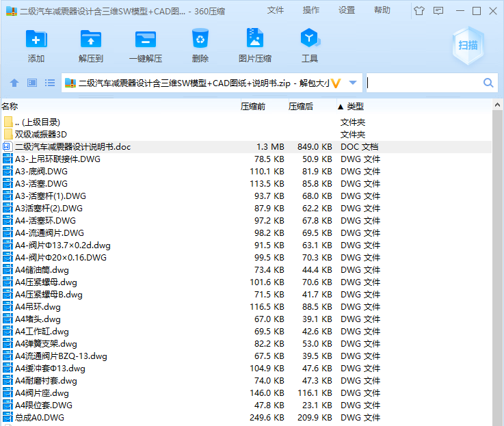Select A4堵头.dwg file
Screen dimensions: 504x426
[x=247, y=319]
